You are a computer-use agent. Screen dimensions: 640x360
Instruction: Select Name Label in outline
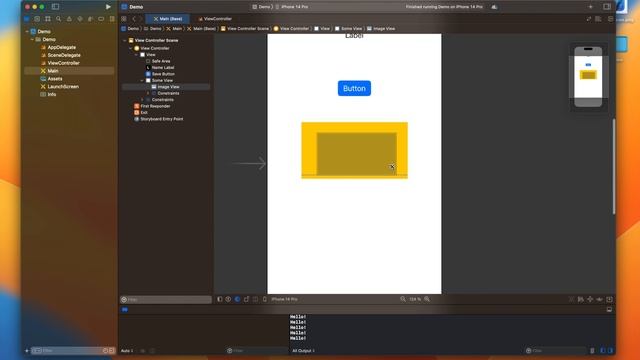163,67
